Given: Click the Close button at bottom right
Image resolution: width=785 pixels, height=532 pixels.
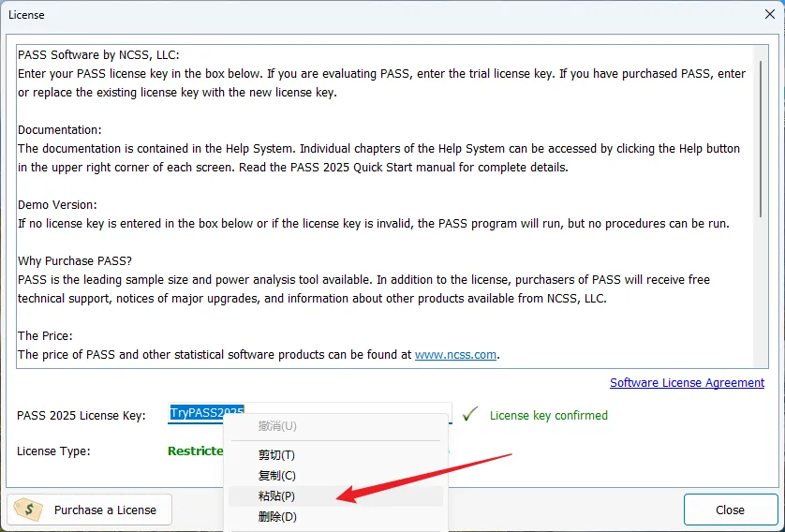Looking at the screenshot, I should point(731,510).
